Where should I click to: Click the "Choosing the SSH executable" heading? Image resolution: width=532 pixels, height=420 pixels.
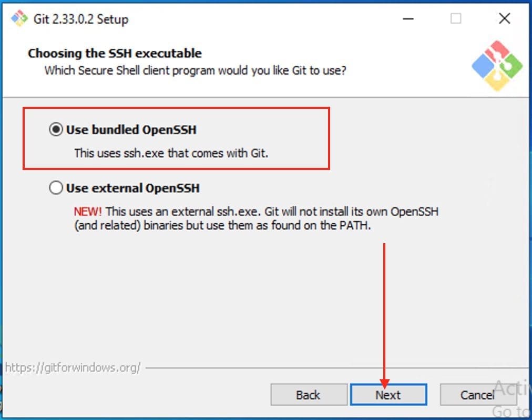115,53
